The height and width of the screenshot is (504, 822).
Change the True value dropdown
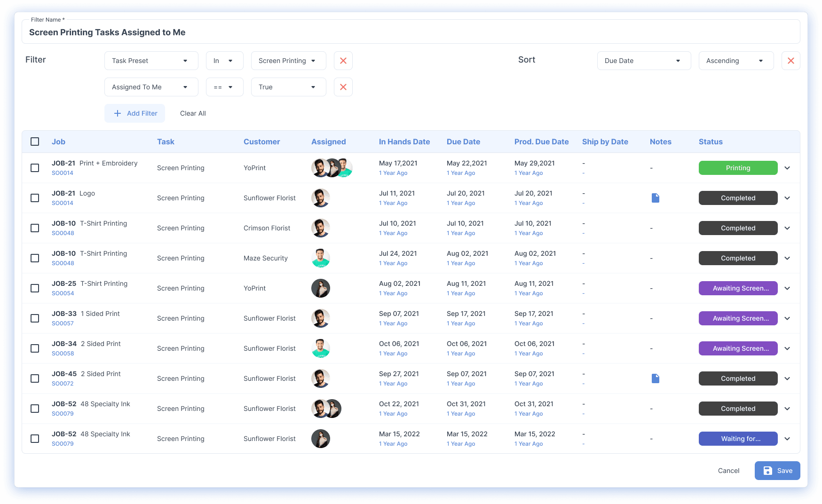(x=288, y=87)
